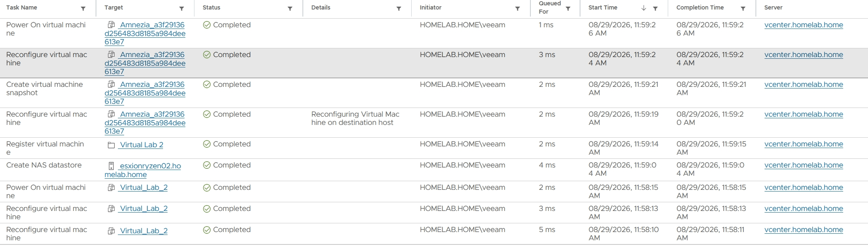Sort by the Server column header
Screen dimensions: 868x249
(773, 7)
